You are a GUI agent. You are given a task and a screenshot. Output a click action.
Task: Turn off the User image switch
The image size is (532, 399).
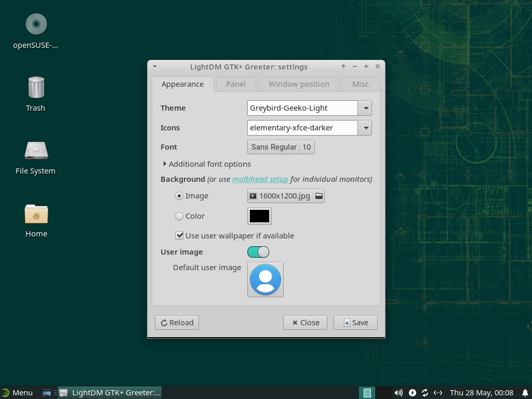(258, 252)
